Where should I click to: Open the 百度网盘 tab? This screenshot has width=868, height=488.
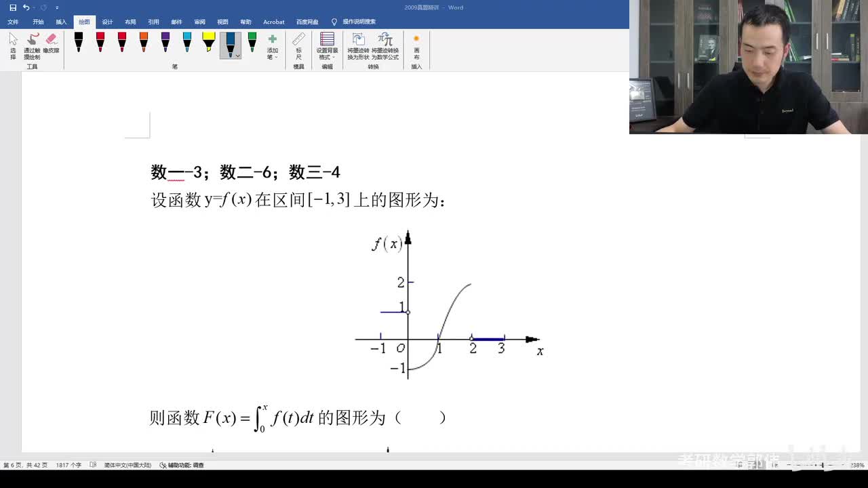coord(307,22)
